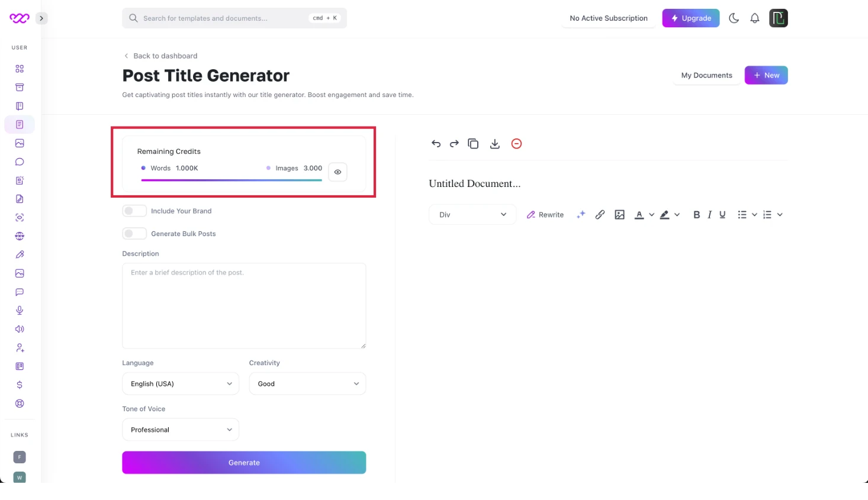Open the Tone of Voice Professional dropdown
Viewport: 868px width, 500px height.
[181, 430]
